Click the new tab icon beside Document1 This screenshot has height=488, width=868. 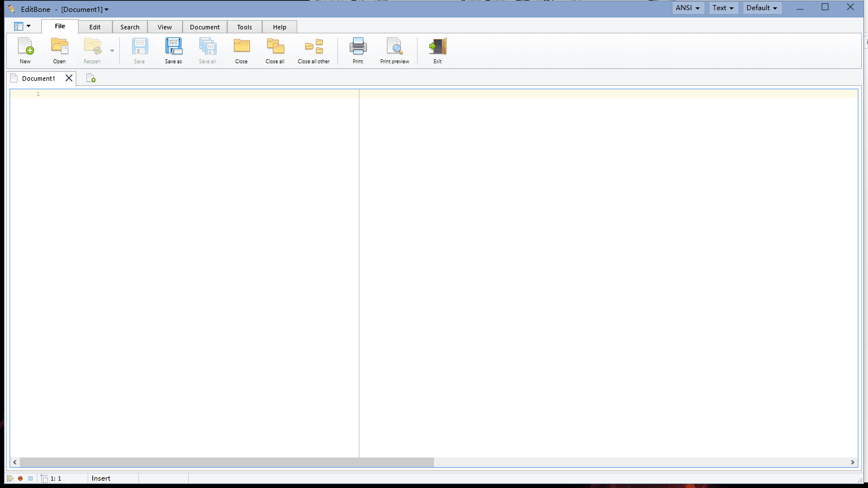click(x=91, y=79)
